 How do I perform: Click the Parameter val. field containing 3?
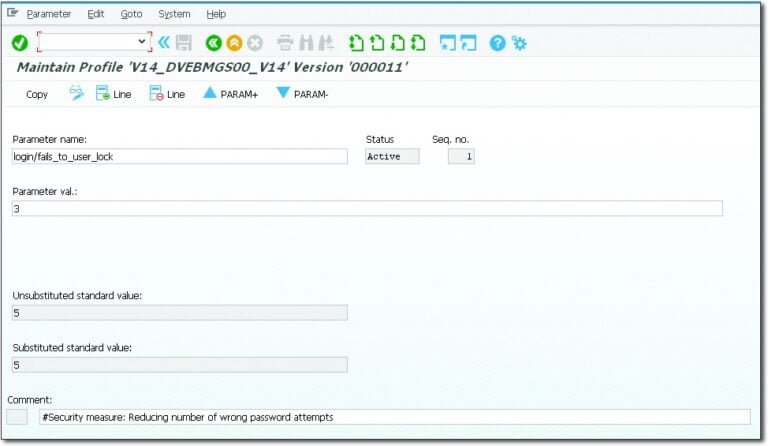point(367,209)
